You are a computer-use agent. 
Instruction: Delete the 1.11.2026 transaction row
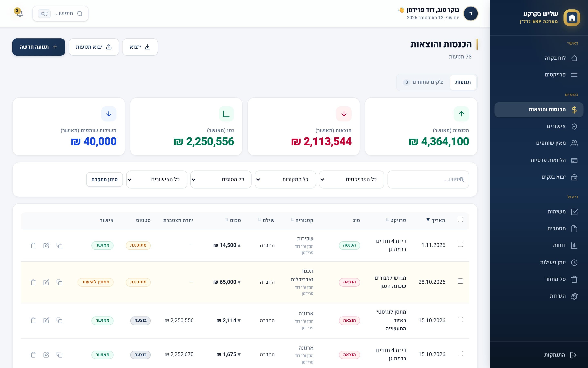33,245
